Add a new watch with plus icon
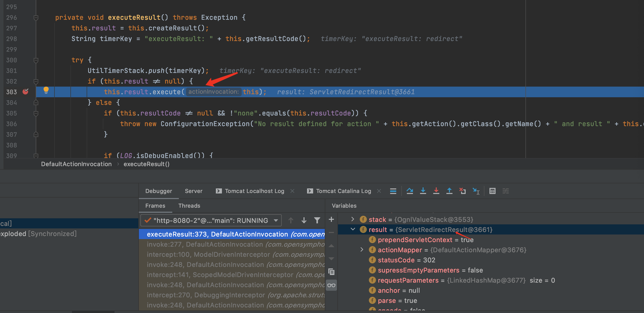Image resolution: width=644 pixels, height=313 pixels. [331, 219]
